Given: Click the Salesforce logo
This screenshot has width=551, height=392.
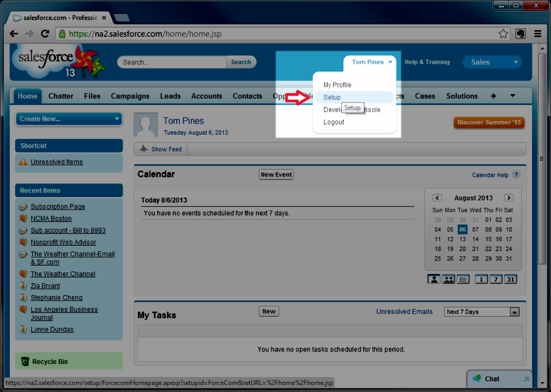Looking at the screenshot, I should [x=58, y=62].
